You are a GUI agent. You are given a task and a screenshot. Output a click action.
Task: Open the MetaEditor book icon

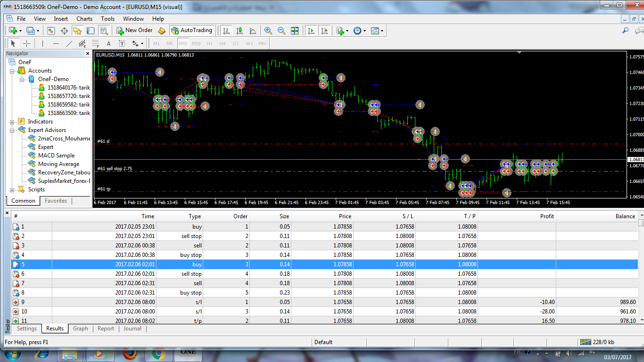point(162,31)
